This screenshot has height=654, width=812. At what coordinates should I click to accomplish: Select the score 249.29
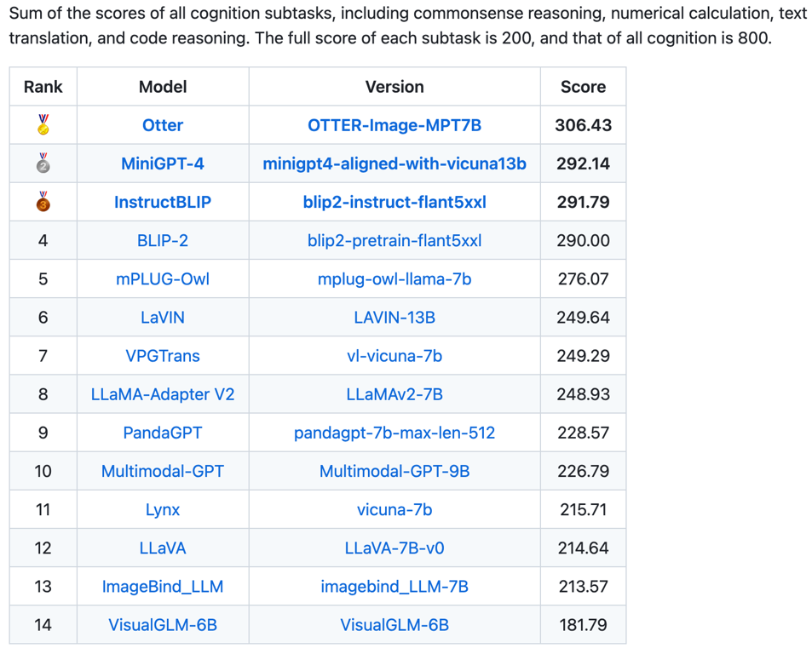pos(583,356)
